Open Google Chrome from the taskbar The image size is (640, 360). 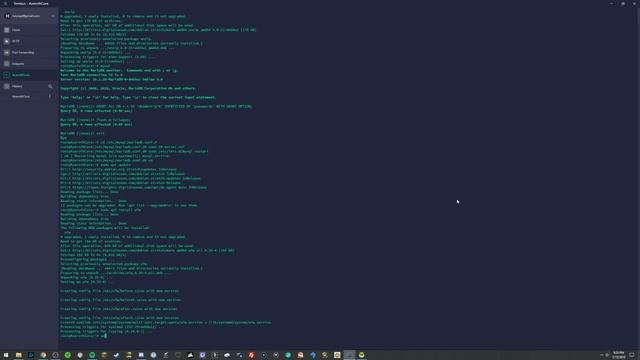tap(43, 355)
